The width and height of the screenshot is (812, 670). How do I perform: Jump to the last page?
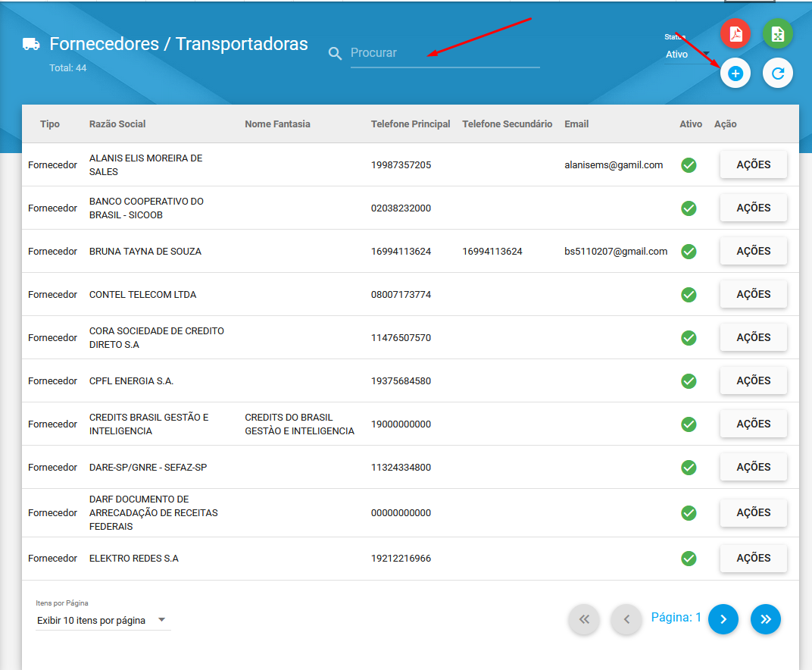[765, 619]
